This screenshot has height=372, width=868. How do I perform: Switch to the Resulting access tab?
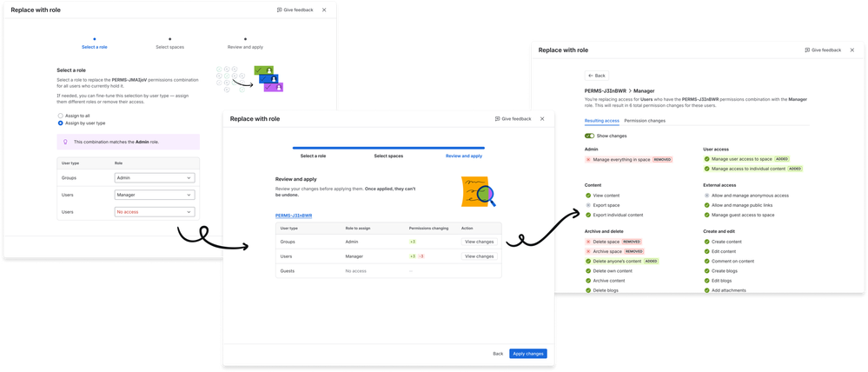click(602, 121)
